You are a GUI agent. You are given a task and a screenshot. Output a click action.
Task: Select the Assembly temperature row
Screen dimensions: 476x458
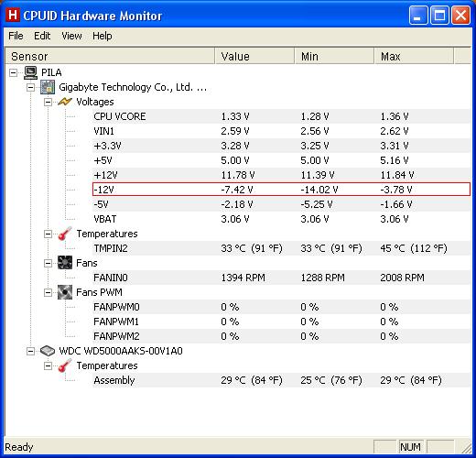281,380
